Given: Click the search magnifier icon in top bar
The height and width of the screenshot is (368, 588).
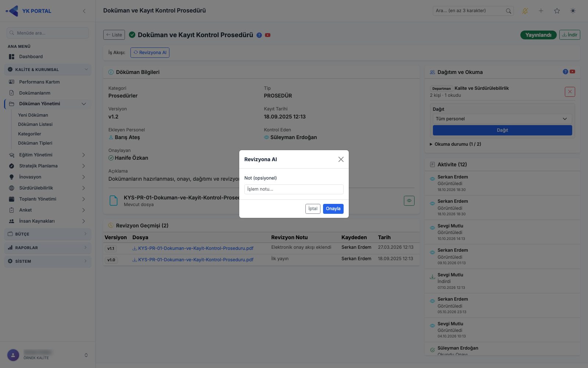Looking at the screenshot, I should coord(509,11).
